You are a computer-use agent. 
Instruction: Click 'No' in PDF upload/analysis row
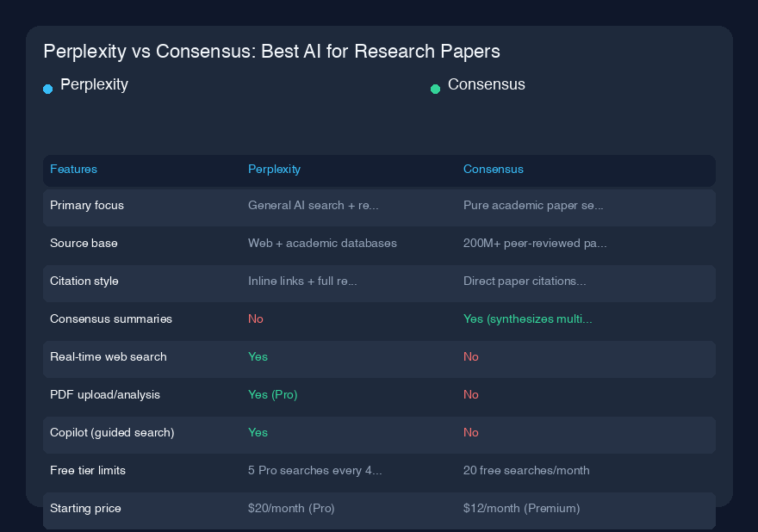(471, 395)
